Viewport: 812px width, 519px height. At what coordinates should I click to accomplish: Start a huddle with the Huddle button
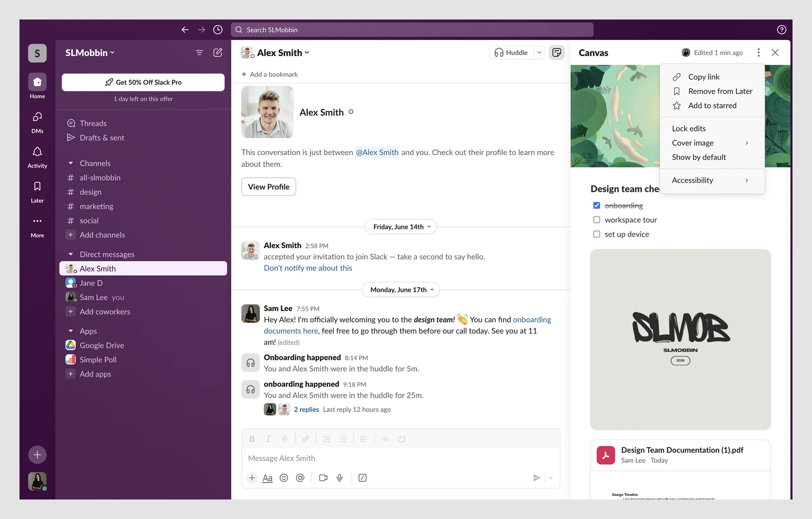coord(511,52)
